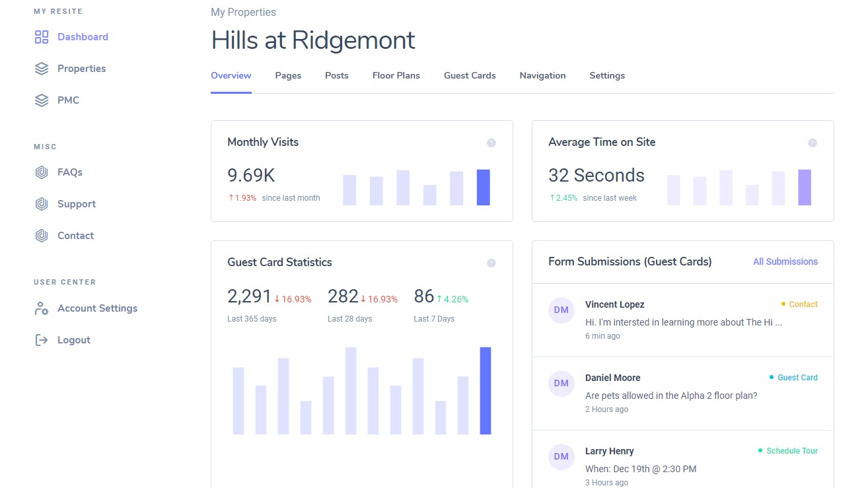Select the Navigation tab
The width and height of the screenshot is (868, 488).
pos(542,75)
